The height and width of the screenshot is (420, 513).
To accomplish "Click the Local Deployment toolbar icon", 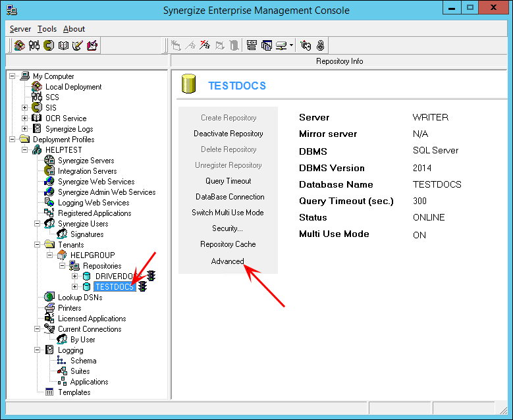I will [x=20, y=45].
